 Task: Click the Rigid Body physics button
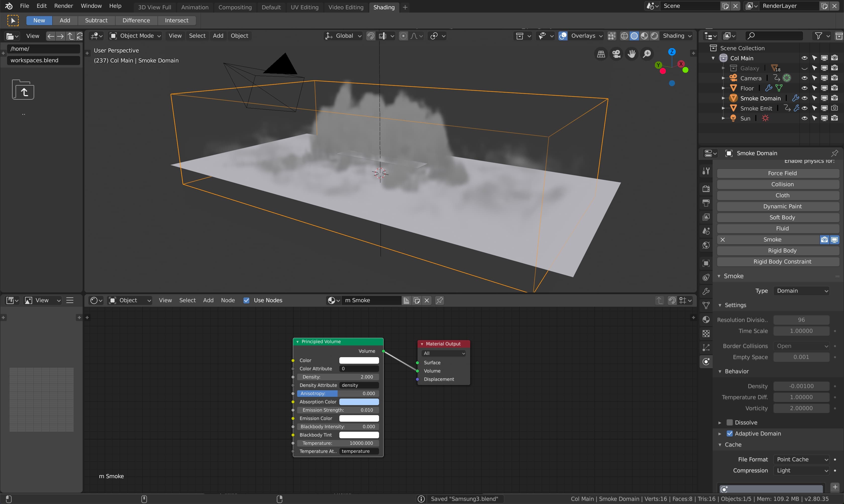[782, 250]
